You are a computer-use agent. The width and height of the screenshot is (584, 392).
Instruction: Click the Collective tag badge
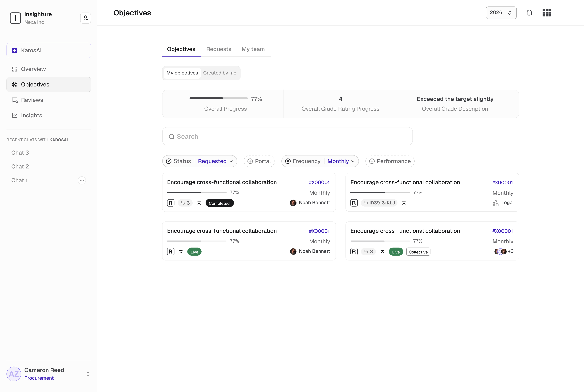[x=418, y=252]
